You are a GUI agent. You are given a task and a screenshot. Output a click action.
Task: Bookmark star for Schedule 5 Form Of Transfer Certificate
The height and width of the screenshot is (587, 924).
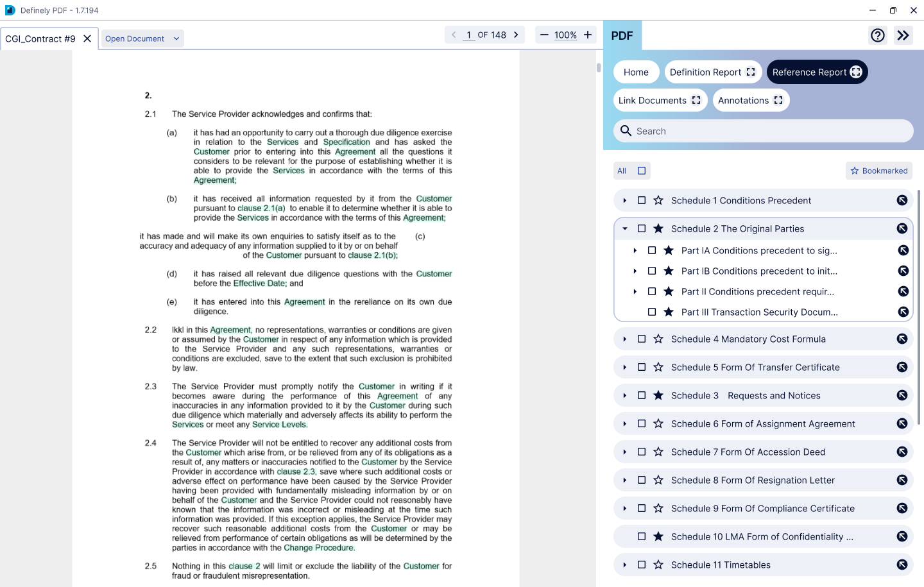(x=658, y=367)
